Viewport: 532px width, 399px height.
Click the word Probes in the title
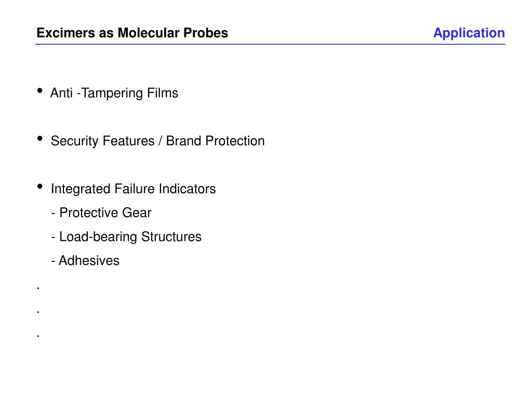pyautogui.click(x=206, y=33)
